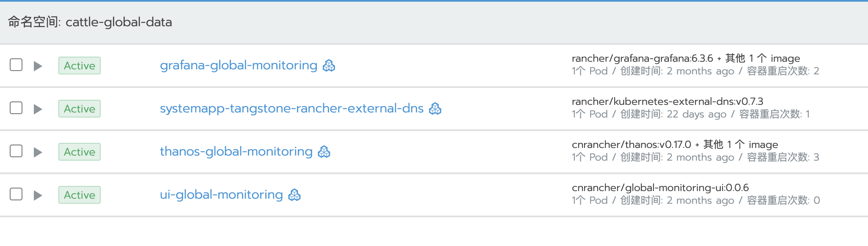Expand the systemapp-tangstone-rancher-external-dns row
Image resolution: width=868 pixels, height=246 pixels.
(x=38, y=109)
